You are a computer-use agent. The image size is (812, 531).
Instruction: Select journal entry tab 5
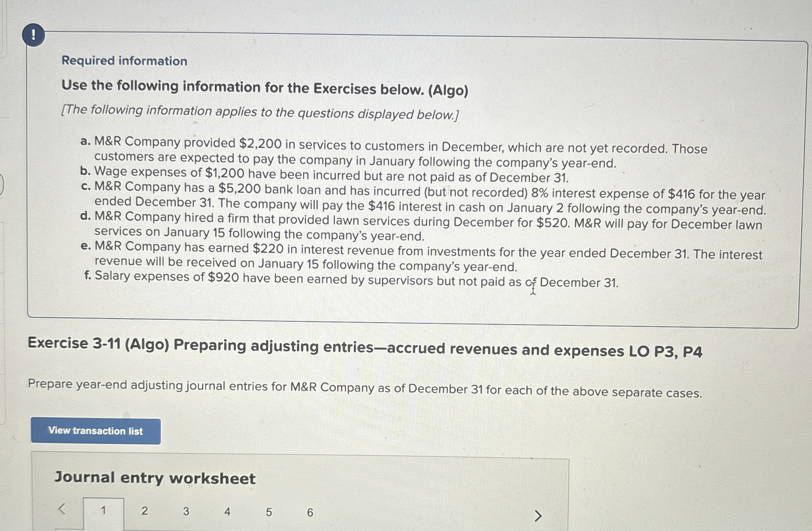[x=269, y=512]
